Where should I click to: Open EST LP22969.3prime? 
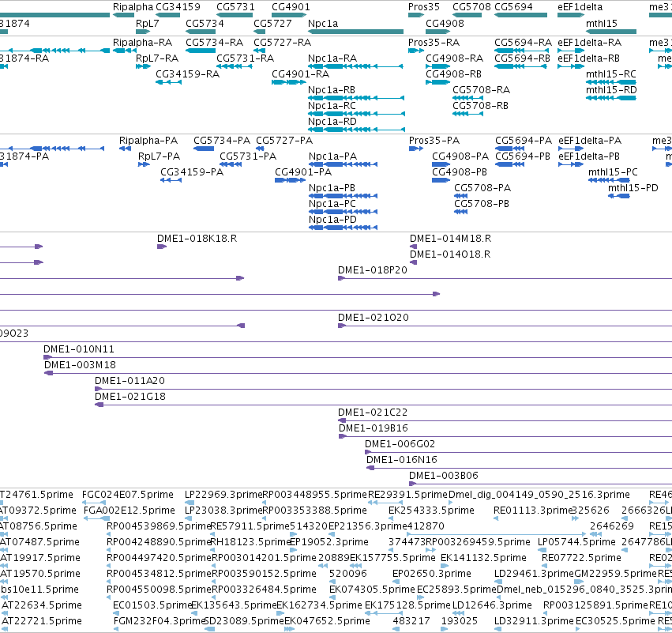pyautogui.click(x=223, y=495)
